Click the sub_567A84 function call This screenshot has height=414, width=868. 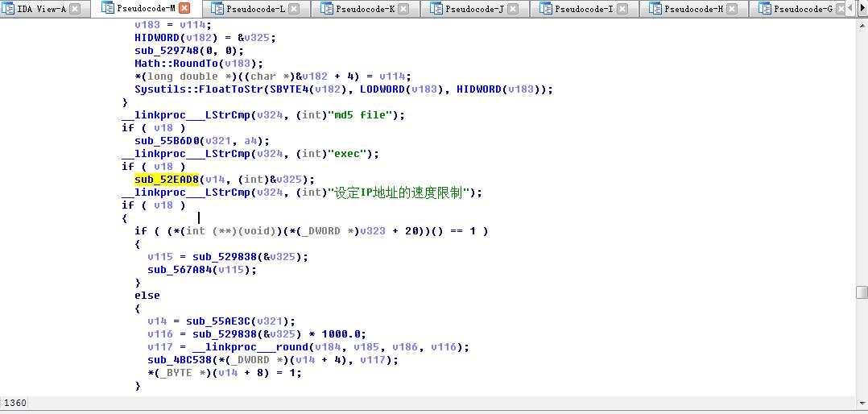(180, 270)
